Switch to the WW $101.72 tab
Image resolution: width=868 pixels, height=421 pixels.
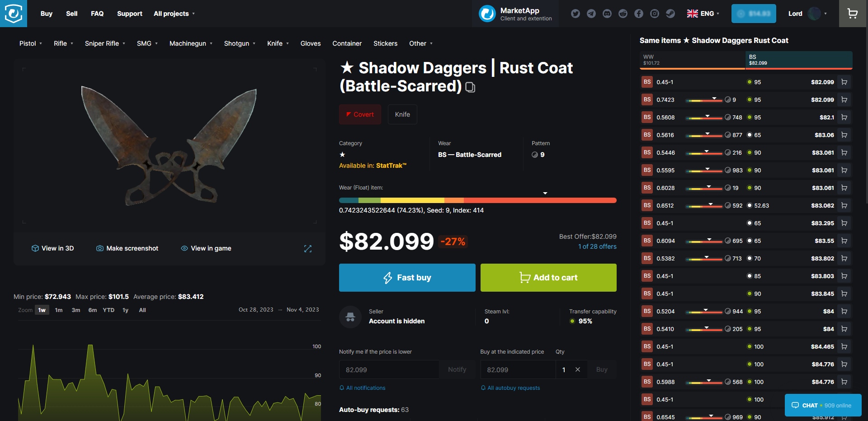692,60
